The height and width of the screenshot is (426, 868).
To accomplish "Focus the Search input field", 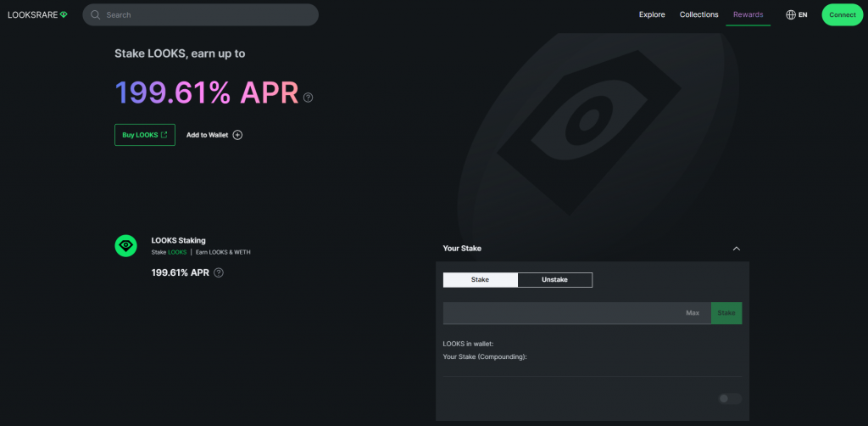I will (200, 15).
